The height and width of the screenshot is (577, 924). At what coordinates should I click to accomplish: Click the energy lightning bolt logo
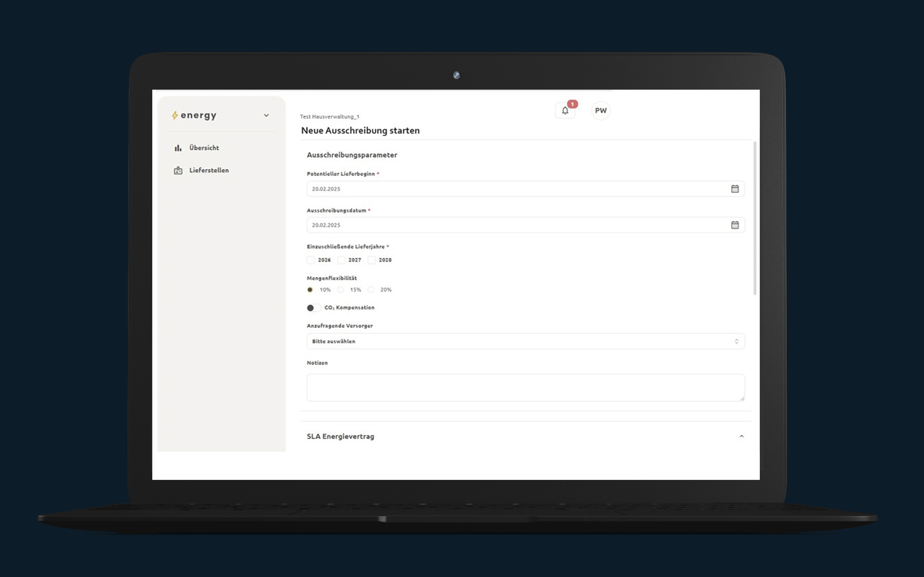pyautogui.click(x=175, y=115)
